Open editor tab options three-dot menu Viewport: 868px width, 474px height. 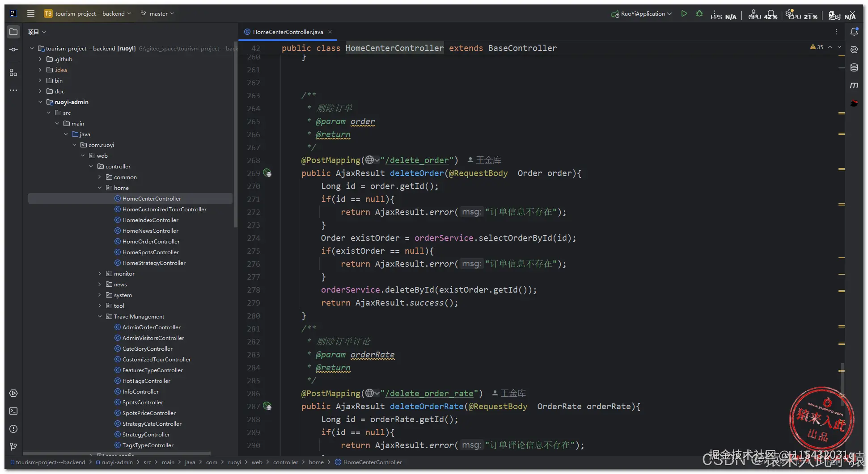pyautogui.click(x=836, y=32)
